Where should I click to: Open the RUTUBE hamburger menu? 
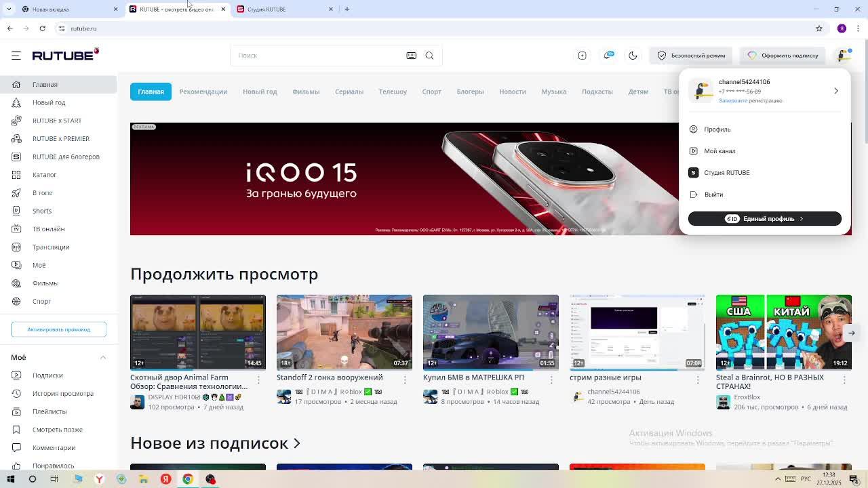coord(16,56)
